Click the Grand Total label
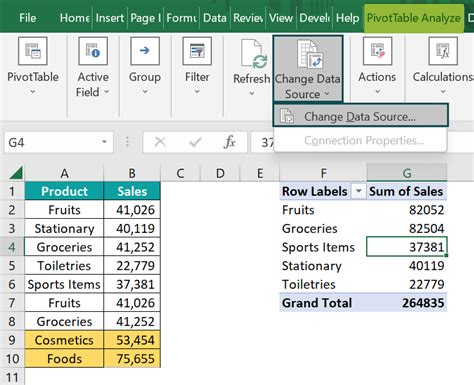Viewport: 474px width, 385px height. pos(317,303)
